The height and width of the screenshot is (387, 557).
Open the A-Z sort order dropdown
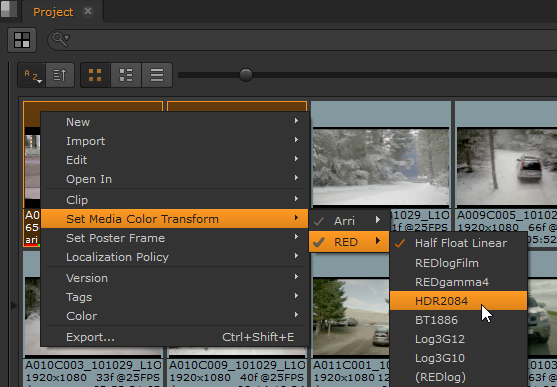point(32,75)
